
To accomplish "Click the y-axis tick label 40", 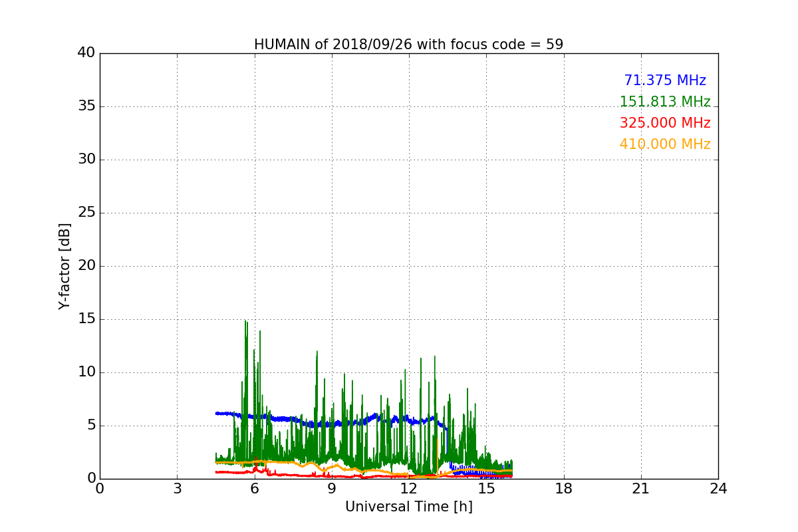I will pyautogui.click(x=86, y=53).
